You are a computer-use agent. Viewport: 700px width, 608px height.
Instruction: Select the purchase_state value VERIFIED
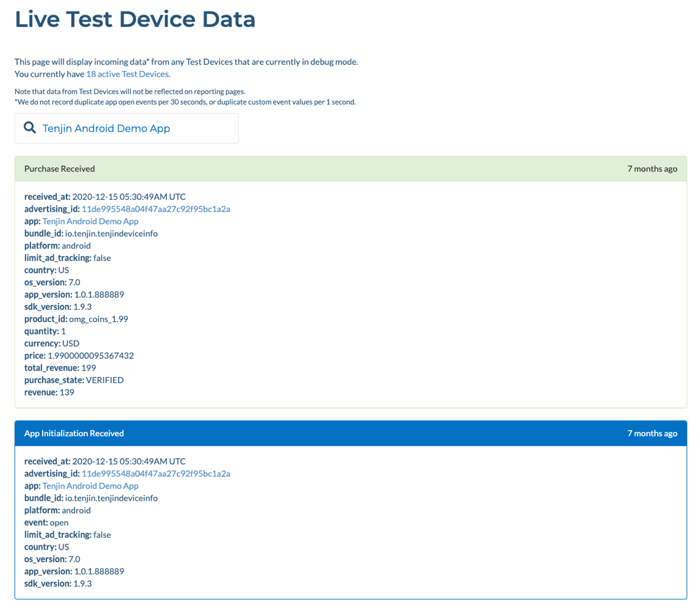tap(105, 380)
